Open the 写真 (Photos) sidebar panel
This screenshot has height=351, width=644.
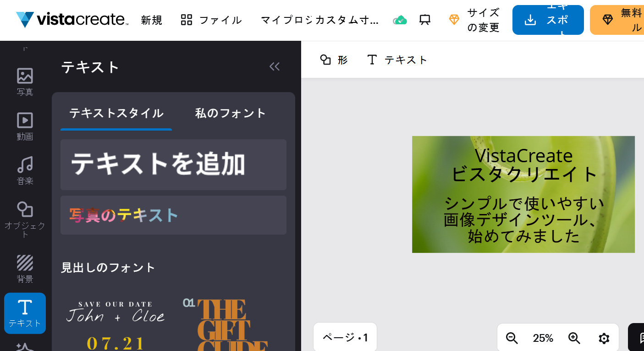(x=25, y=82)
